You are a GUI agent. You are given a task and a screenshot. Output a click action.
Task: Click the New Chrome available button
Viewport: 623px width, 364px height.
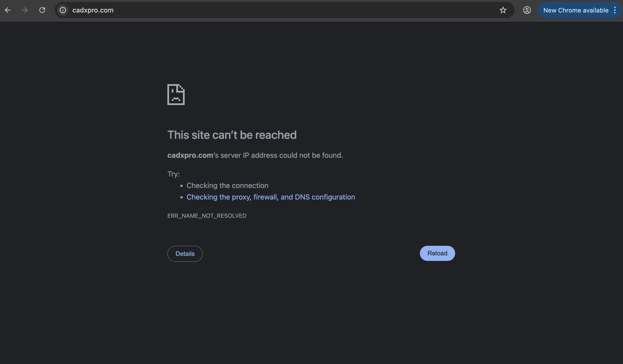(x=576, y=10)
